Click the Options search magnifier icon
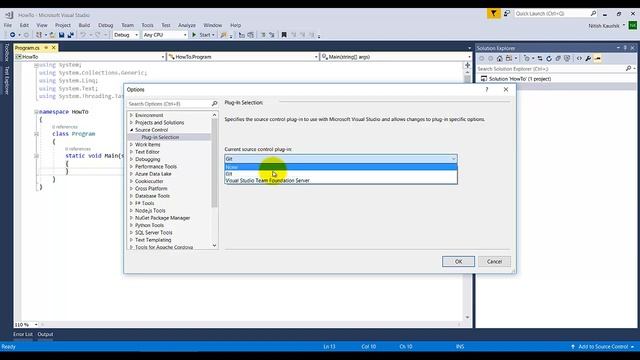 (214, 104)
